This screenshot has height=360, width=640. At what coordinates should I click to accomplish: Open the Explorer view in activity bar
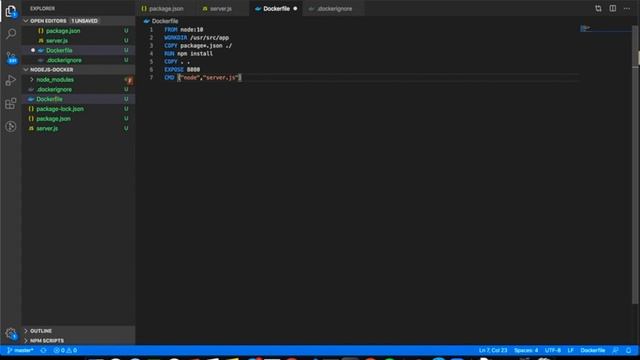(11, 11)
